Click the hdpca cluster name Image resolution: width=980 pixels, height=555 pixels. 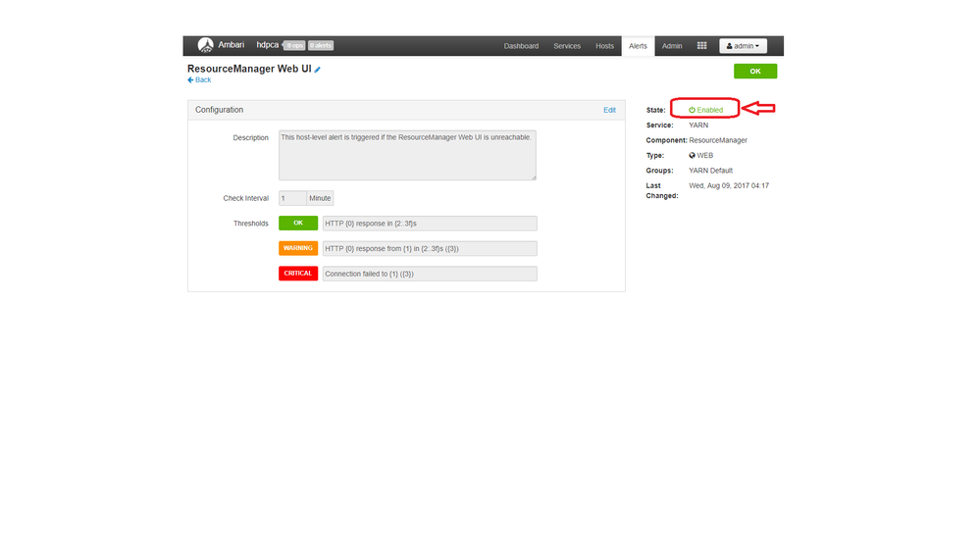[x=267, y=45]
